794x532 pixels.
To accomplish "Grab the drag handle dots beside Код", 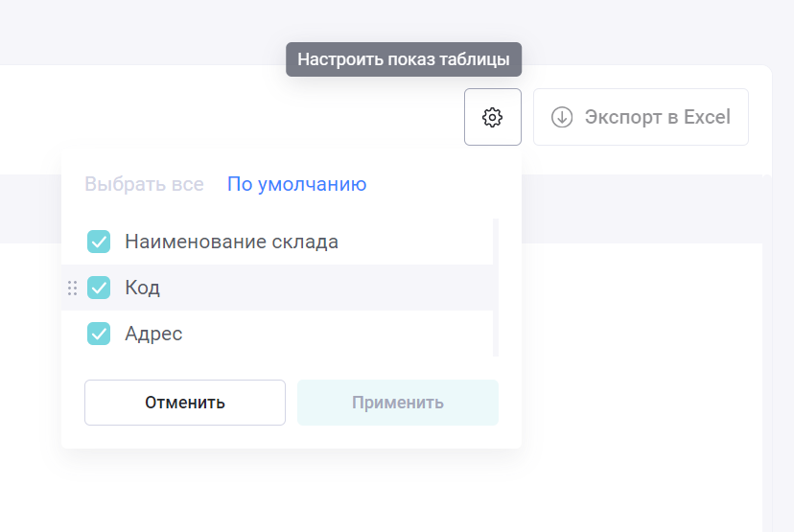I will pos(73,288).
